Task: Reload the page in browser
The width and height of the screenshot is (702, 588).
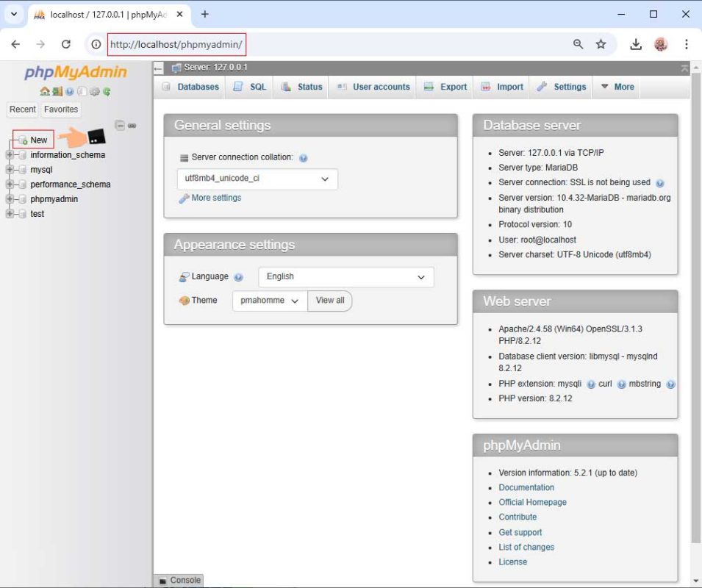Action: [66, 44]
